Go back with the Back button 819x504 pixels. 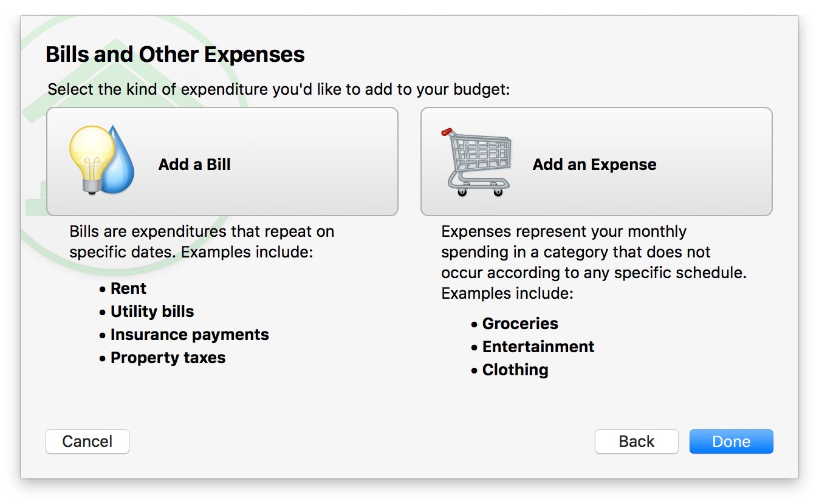click(636, 441)
